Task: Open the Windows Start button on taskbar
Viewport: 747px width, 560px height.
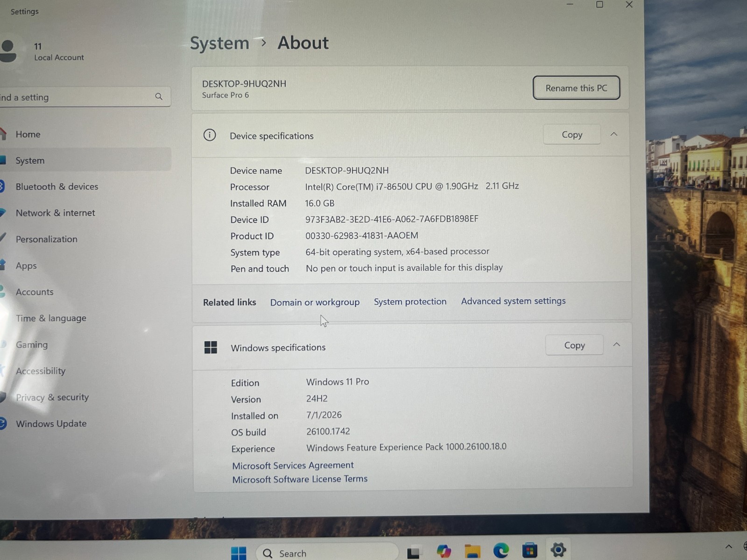Action: pyautogui.click(x=239, y=553)
